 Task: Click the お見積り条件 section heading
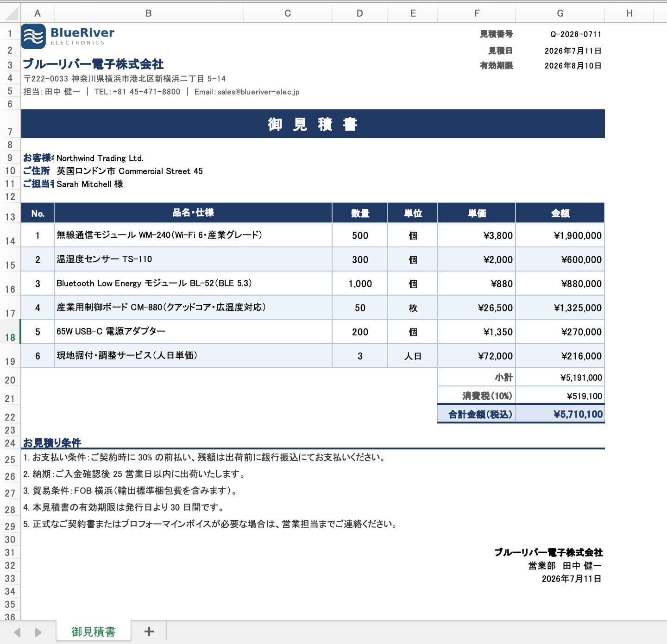[x=52, y=442]
